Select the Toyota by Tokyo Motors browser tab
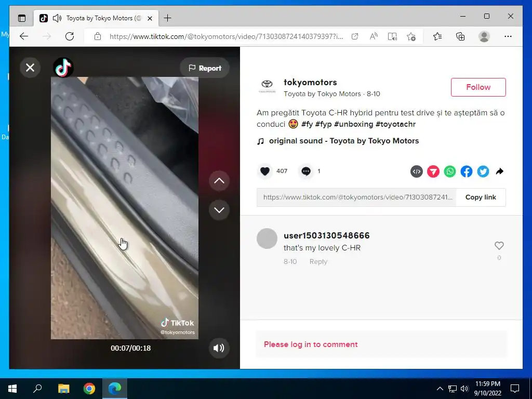 pyautogui.click(x=96, y=18)
